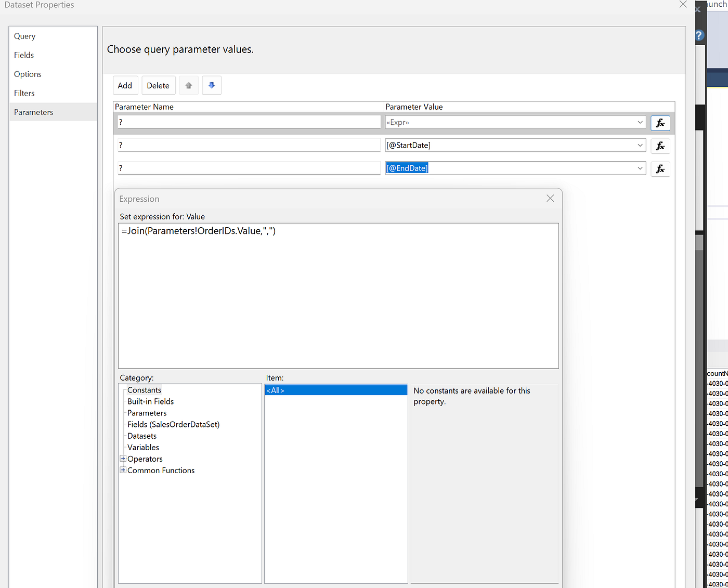Open the «Expr» parameter value dropdown

click(x=640, y=122)
